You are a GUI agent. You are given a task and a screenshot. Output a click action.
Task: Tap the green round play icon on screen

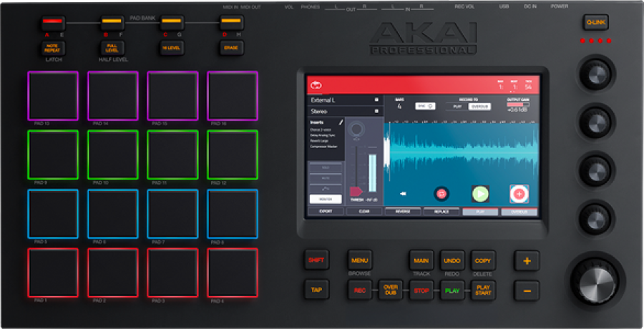480,193
